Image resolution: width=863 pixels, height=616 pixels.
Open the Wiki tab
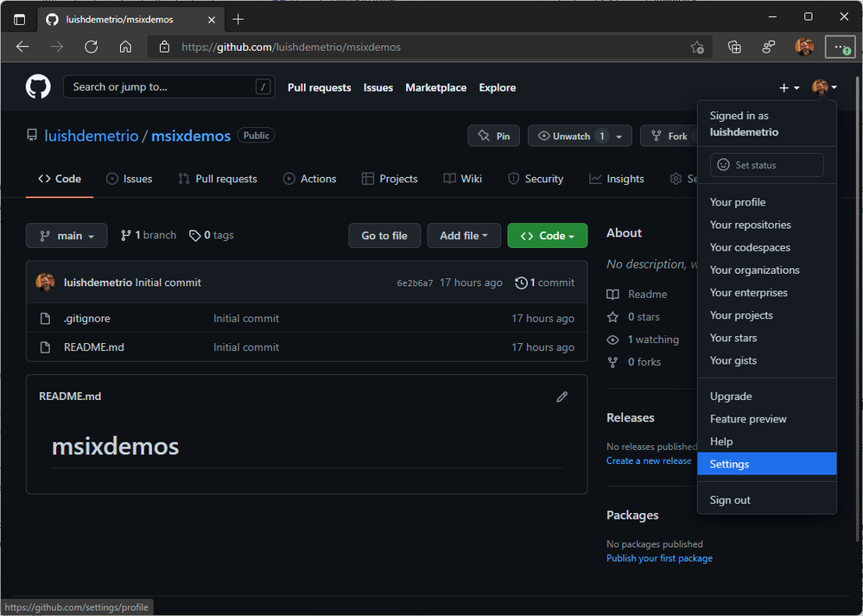coord(463,179)
